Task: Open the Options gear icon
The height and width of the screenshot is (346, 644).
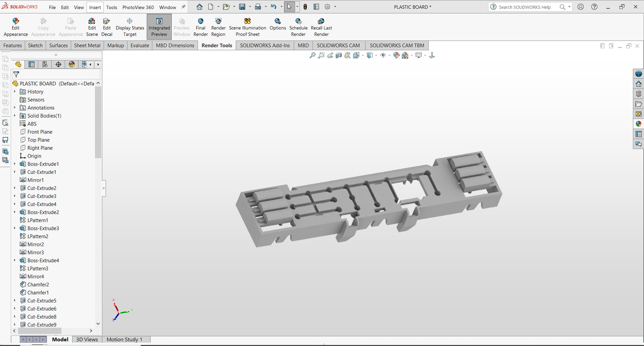Action: click(x=327, y=7)
